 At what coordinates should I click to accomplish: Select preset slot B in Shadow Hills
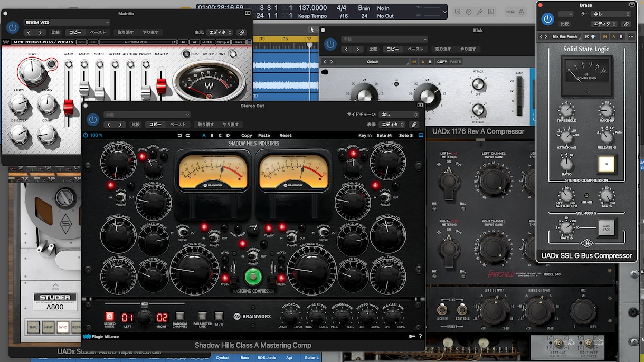click(212, 136)
